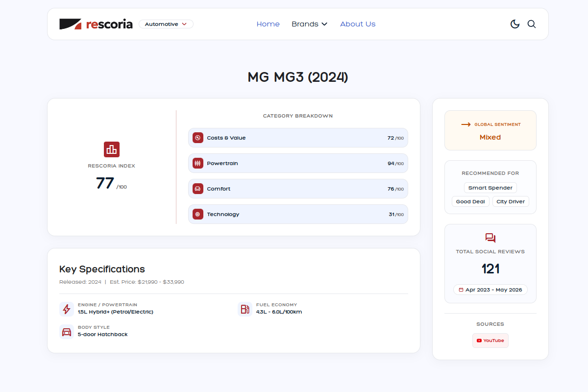Expand the Brands menu

pos(309,24)
